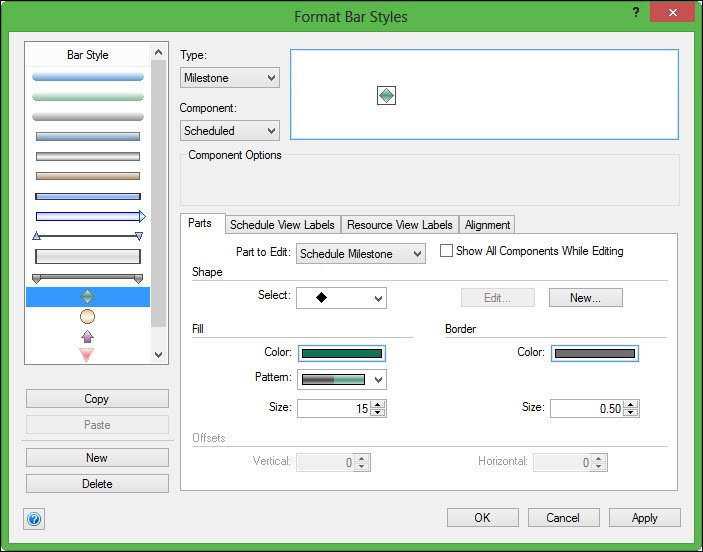703x552 pixels.
Task: Click the Copy button
Action: click(97, 399)
